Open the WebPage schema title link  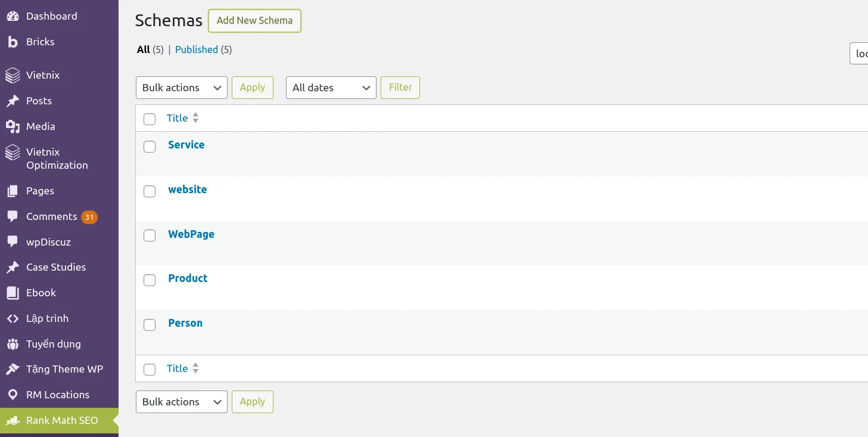coord(191,234)
